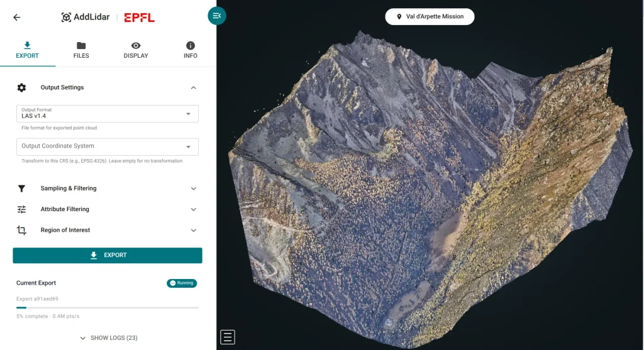The height and width of the screenshot is (350, 644).
Task: Show logs (23) for current export
Action: point(108,338)
